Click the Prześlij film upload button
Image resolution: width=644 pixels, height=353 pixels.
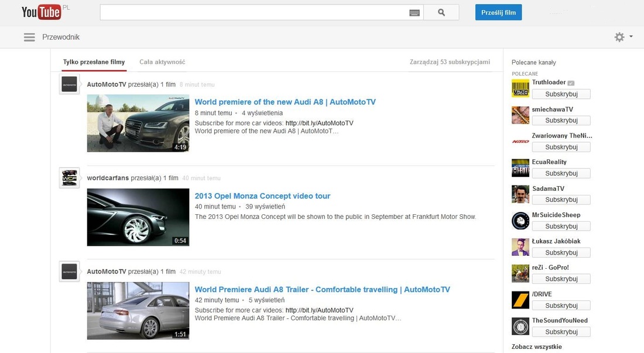tap(499, 12)
